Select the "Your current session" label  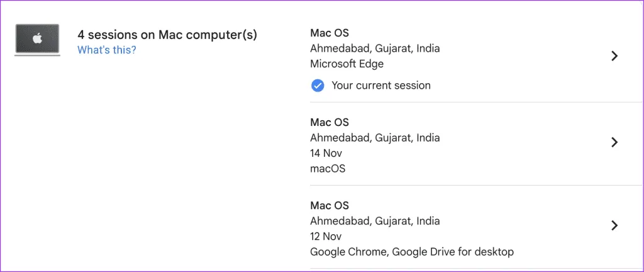[381, 86]
